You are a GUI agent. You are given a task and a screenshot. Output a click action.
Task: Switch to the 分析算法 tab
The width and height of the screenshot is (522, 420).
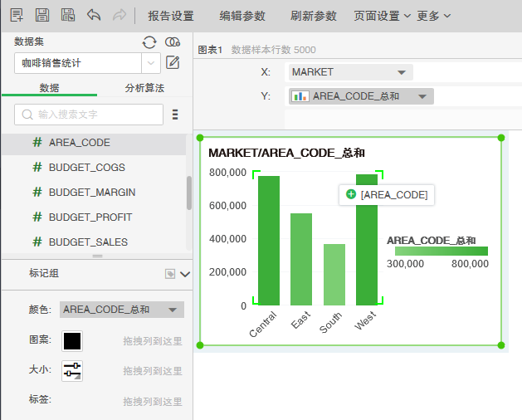click(144, 88)
